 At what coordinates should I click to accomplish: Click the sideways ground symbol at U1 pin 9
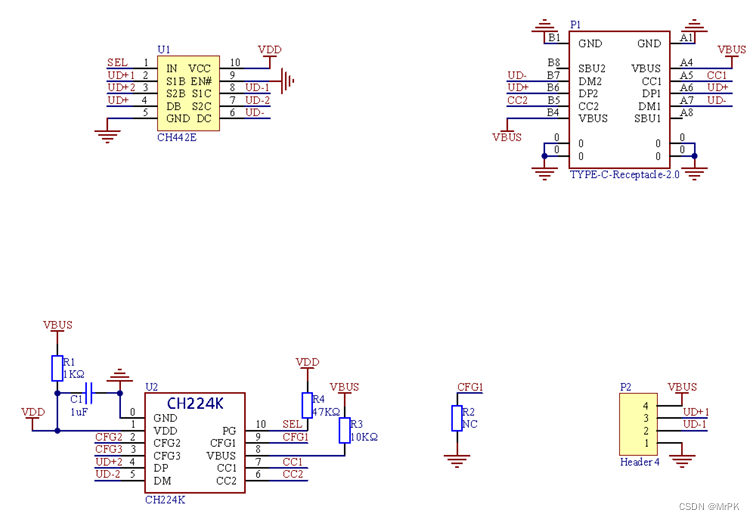287,81
